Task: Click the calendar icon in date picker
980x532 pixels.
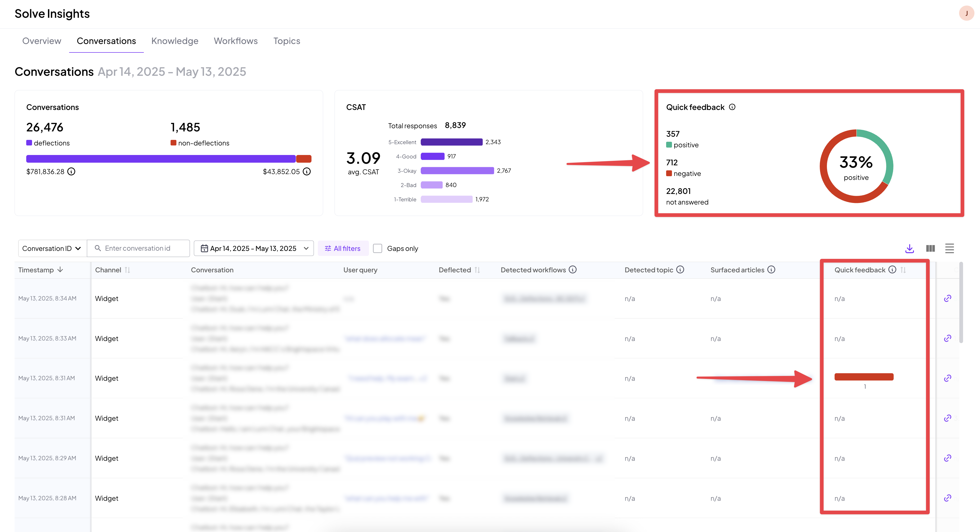Action: pos(204,249)
